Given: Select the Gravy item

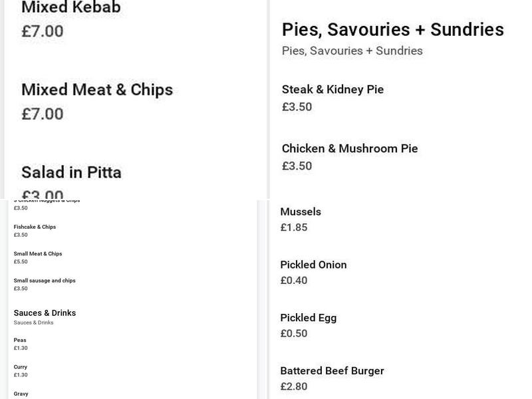Looking at the screenshot, I should (x=21, y=394).
